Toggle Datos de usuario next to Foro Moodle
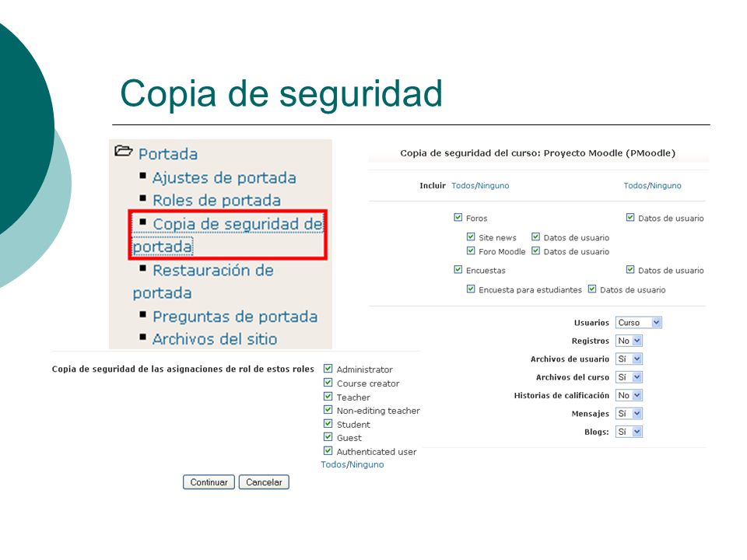The height and width of the screenshot is (560, 747). 536,251
